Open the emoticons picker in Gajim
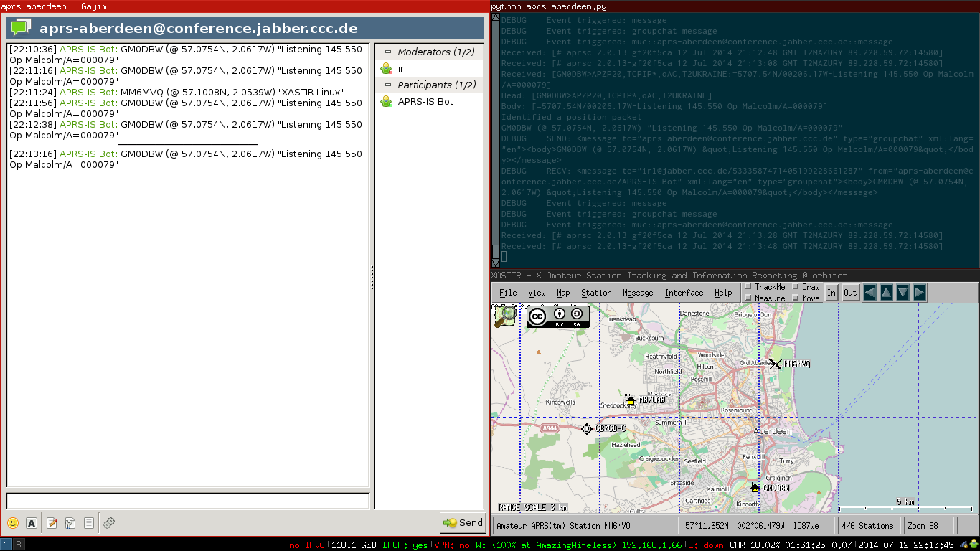 click(x=12, y=523)
